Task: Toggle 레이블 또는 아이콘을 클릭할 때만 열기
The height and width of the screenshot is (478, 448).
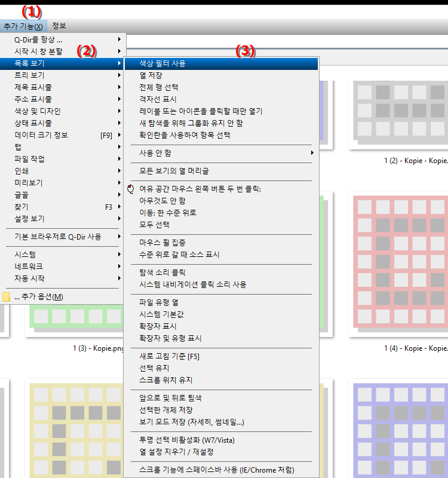Action: coord(221,111)
